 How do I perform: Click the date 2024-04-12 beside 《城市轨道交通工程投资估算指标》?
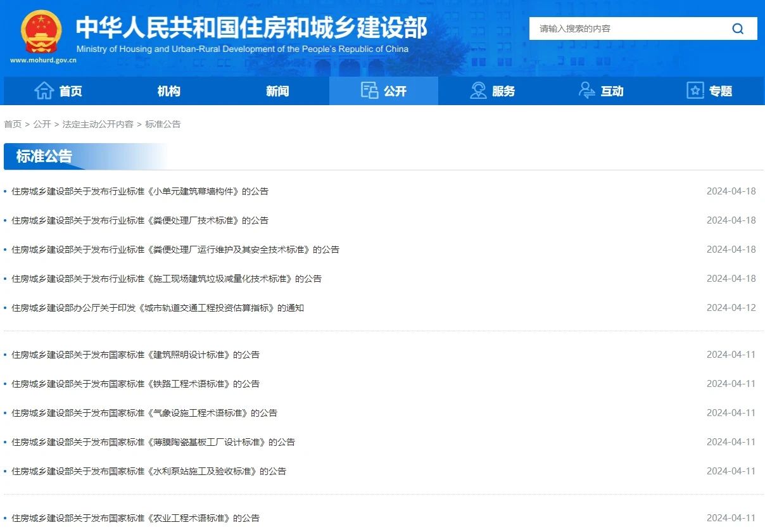[731, 308]
